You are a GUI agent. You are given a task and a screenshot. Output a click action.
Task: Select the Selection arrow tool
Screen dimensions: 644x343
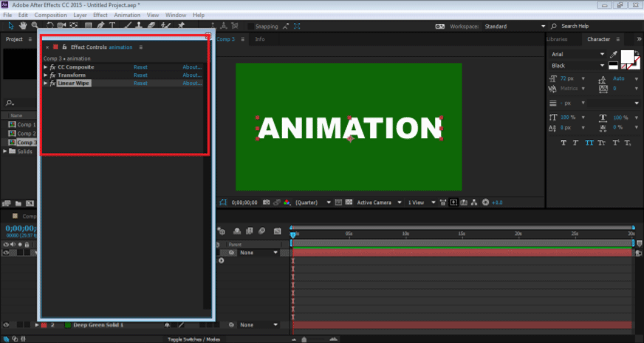tap(10, 25)
